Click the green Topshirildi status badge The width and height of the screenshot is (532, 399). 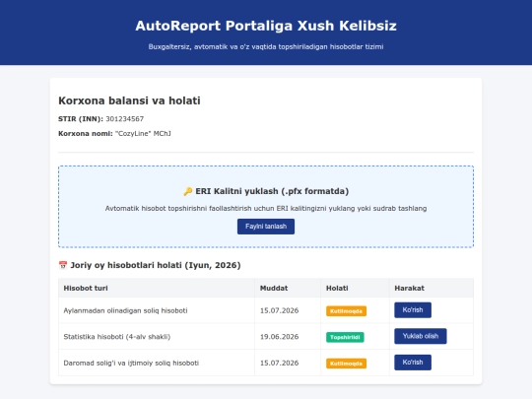[x=345, y=337]
